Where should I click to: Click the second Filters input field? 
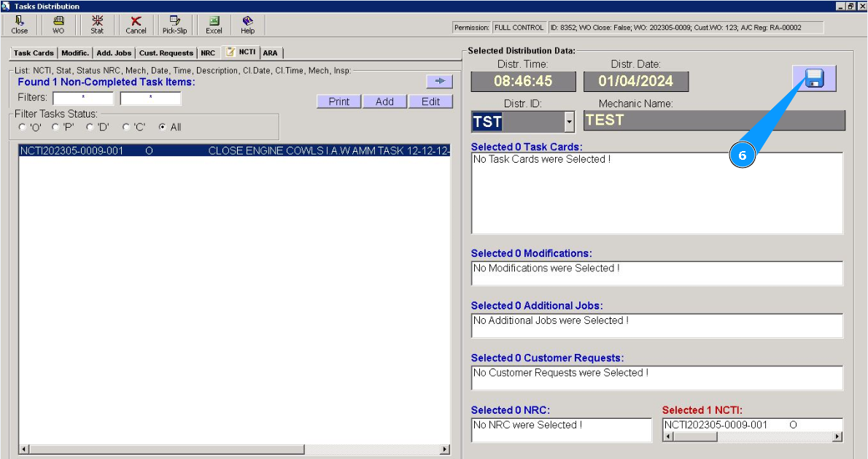150,98
